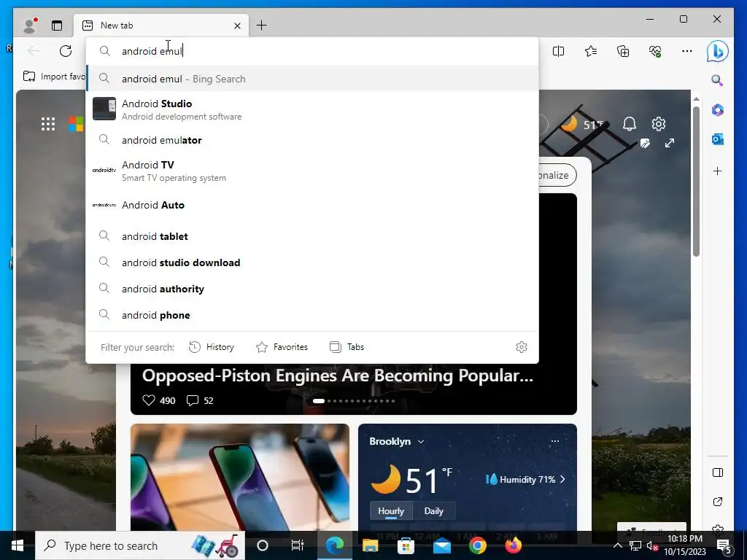The height and width of the screenshot is (560, 747).
Task: Open weather card more options ellipsis
Action: coord(555,441)
